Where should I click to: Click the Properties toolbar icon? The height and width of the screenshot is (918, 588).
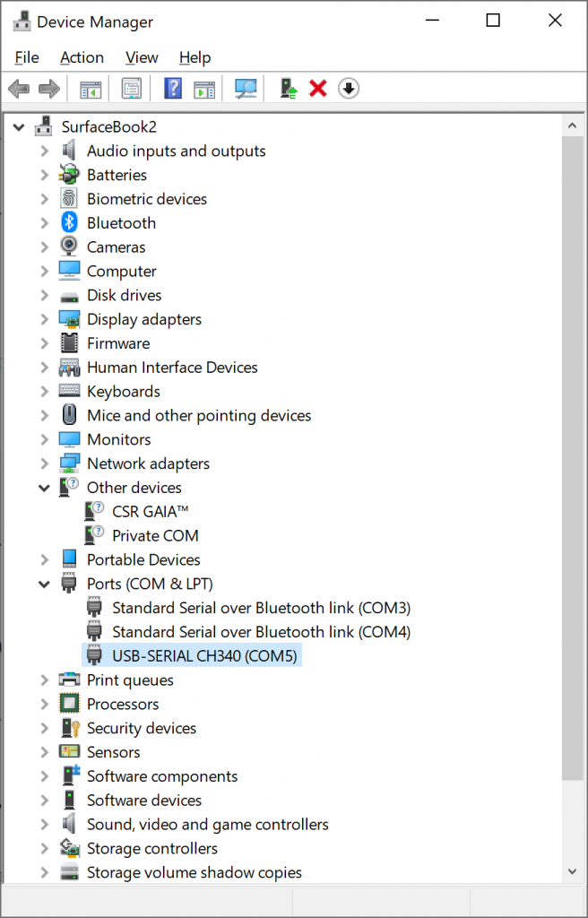[132, 88]
